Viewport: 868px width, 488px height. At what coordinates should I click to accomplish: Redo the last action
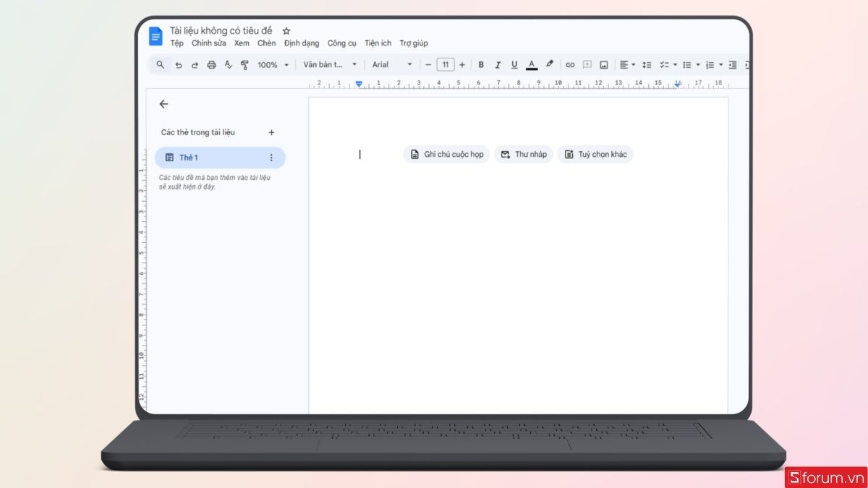[195, 65]
